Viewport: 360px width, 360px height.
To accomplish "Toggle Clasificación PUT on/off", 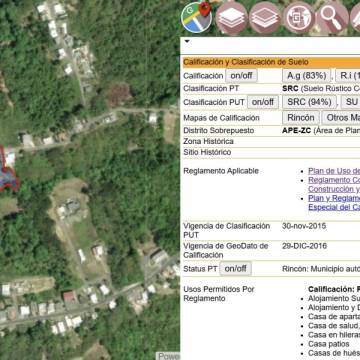I will (x=263, y=102).
